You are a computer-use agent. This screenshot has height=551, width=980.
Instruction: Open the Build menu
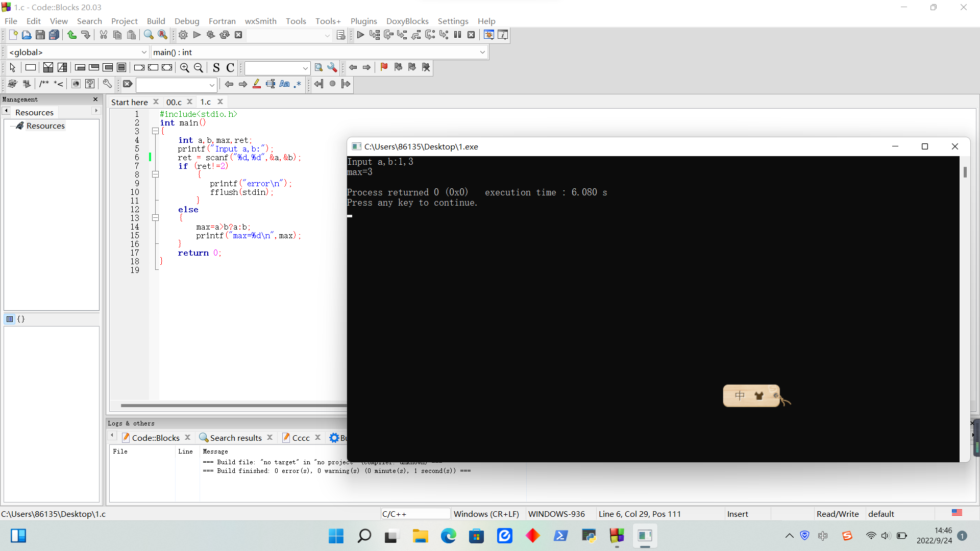click(156, 21)
